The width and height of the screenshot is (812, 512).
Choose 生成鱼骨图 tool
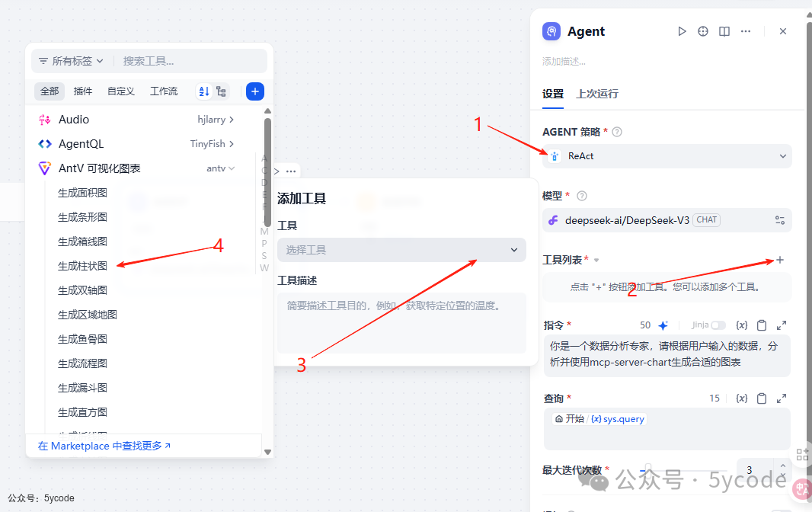[x=82, y=340]
